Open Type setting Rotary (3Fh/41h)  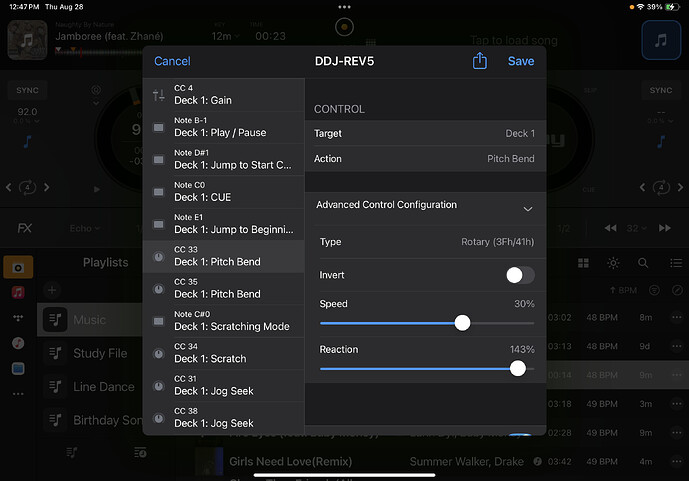426,242
